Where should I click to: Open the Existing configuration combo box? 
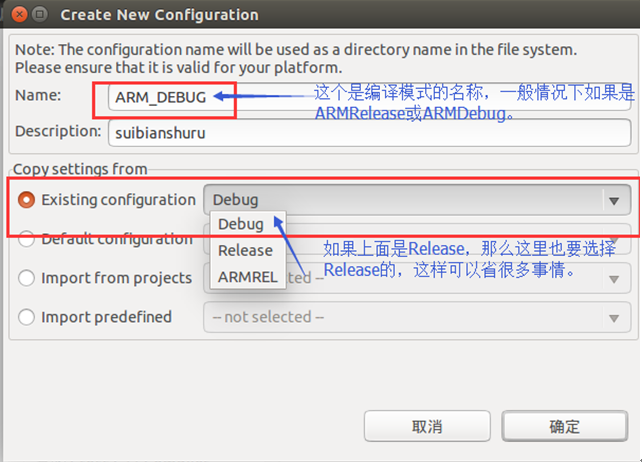pyautogui.click(x=416, y=200)
